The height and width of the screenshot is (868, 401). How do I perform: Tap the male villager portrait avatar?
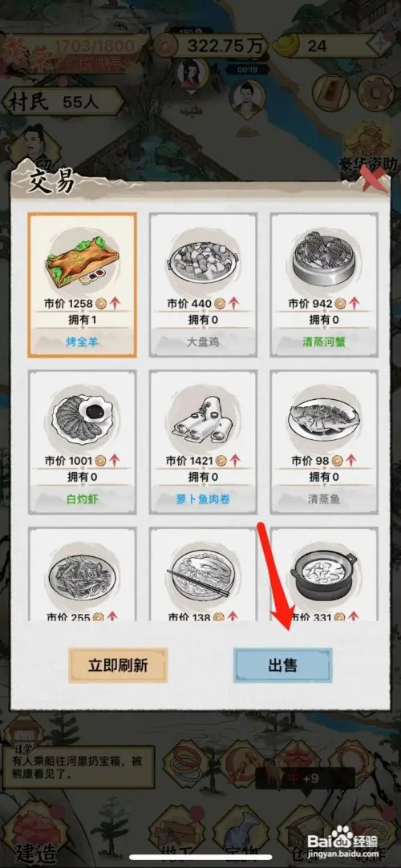point(247,99)
